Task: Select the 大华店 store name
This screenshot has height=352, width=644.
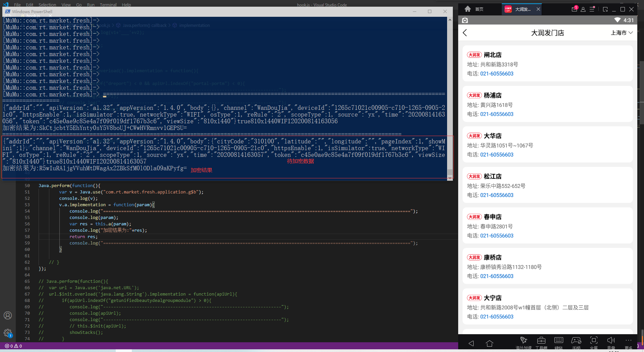Action: coord(493,136)
